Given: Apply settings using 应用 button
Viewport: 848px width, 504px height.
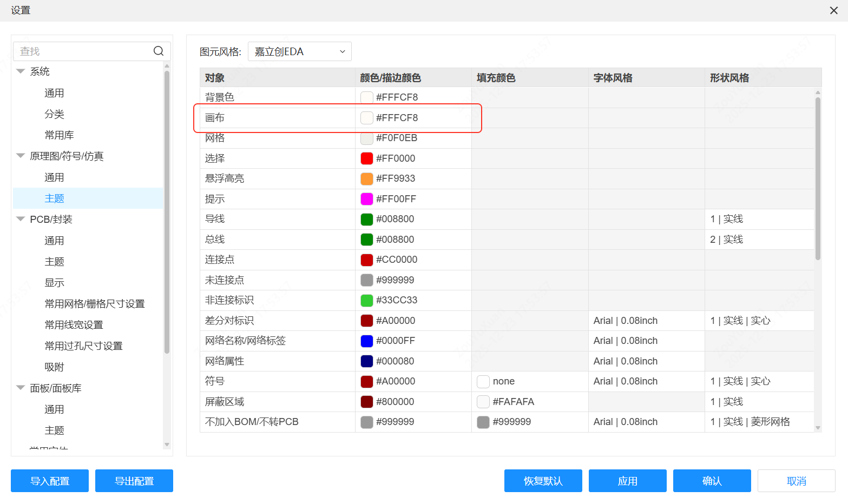Looking at the screenshot, I should pyautogui.click(x=627, y=481).
